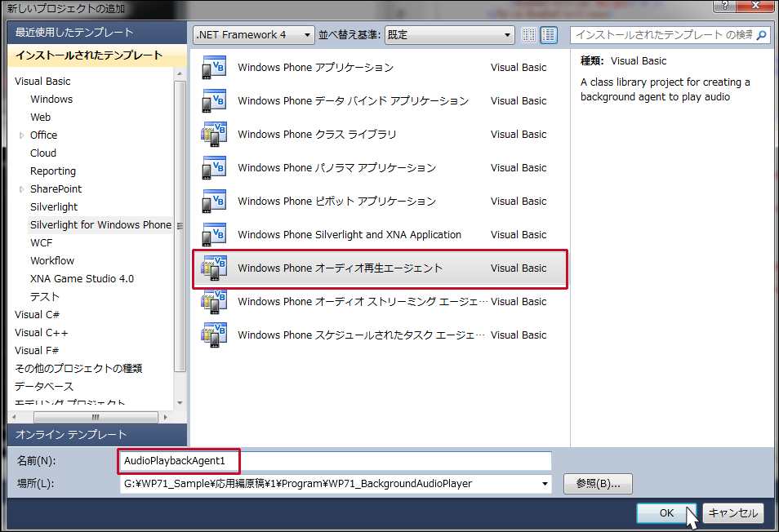
Task: Select その他のプロジェクトの種類 node
Action: coord(78,368)
